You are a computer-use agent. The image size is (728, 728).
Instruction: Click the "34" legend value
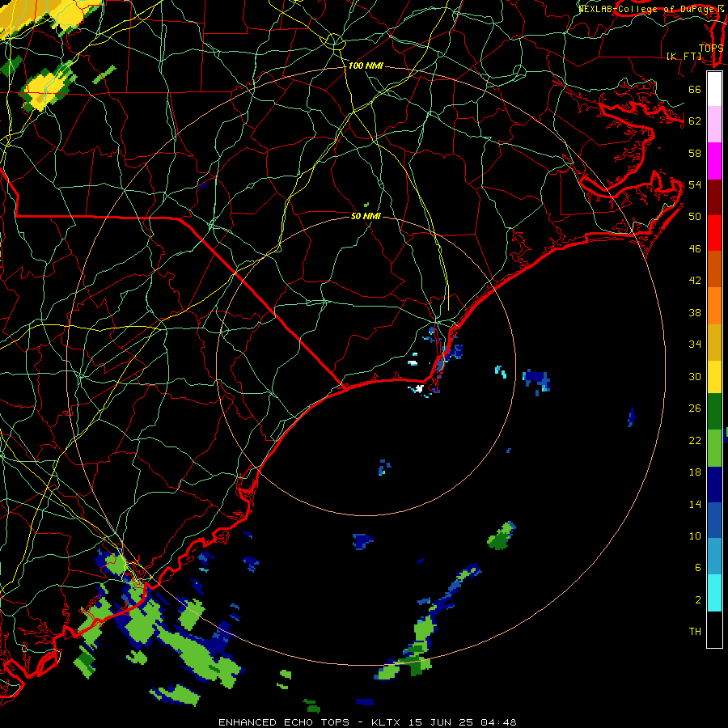695,344
